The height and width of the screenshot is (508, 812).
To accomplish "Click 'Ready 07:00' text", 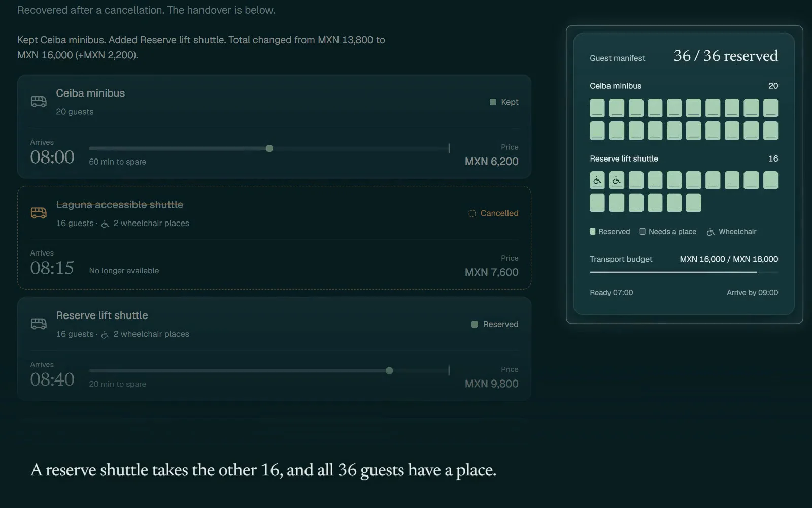I will click(611, 293).
